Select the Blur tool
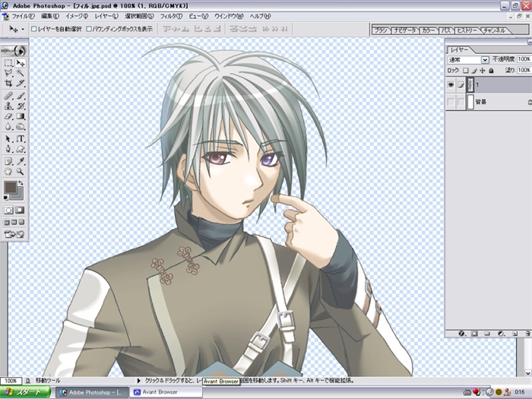This screenshot has width=532, height=399. pyautogui.click(x=8, y=127)
